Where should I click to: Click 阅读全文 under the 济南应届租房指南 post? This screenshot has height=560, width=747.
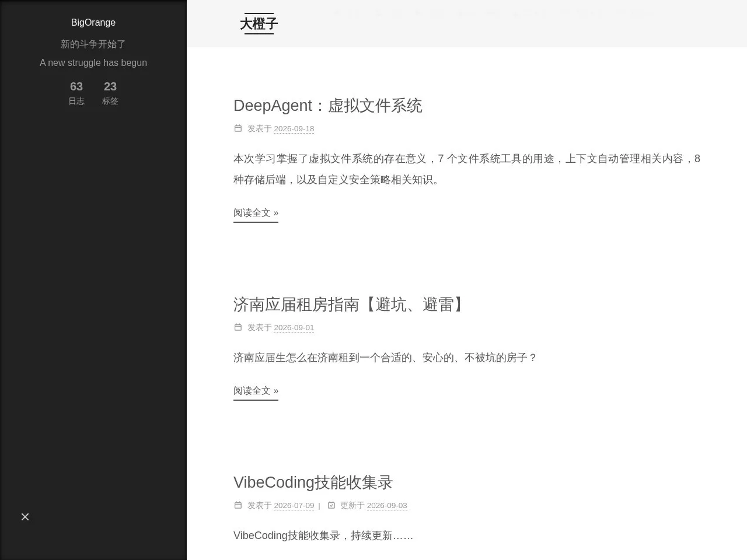coord(256,391)
